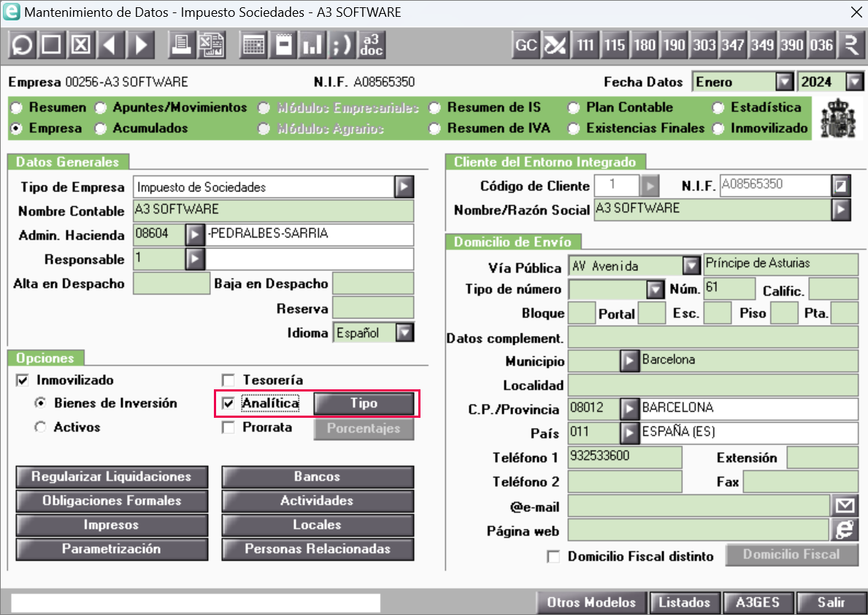Open the Fecha Datos month dropdown

click(784, 82)
